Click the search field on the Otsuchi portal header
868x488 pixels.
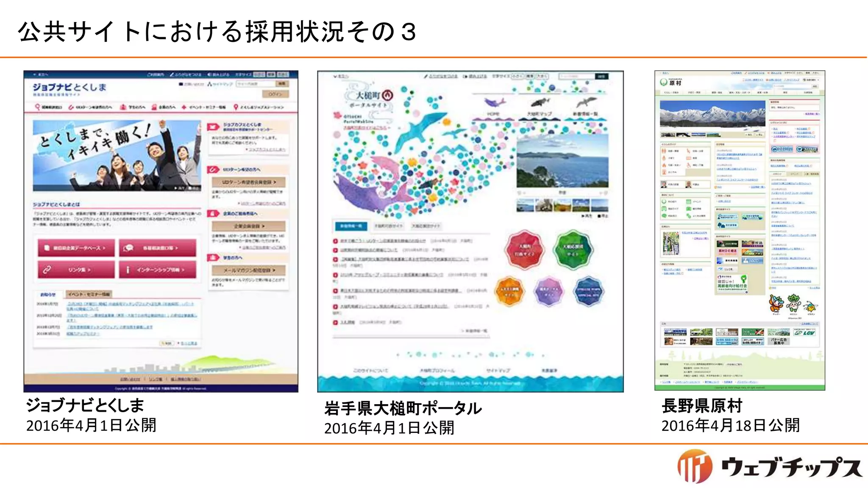576,76
